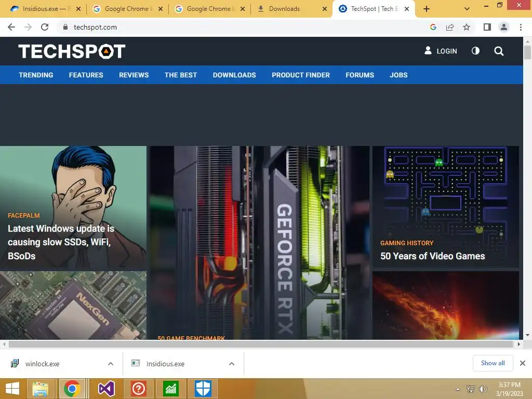
Task: Open the browser side panel
Action: tap(487, 27)
